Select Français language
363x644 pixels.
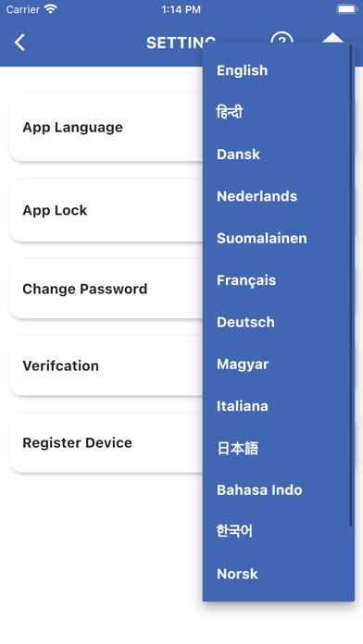(246, 280)
